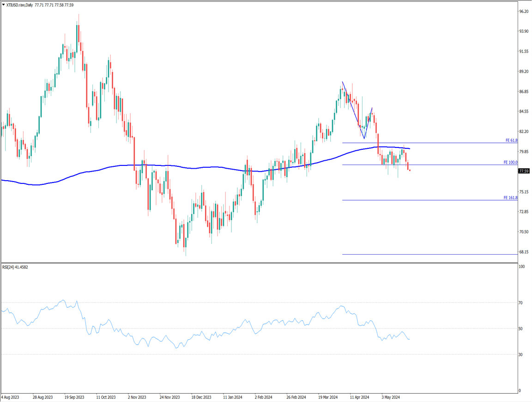Click the 96.20 value on price axis
Screen dimensions: 532x402
[524, 12]
